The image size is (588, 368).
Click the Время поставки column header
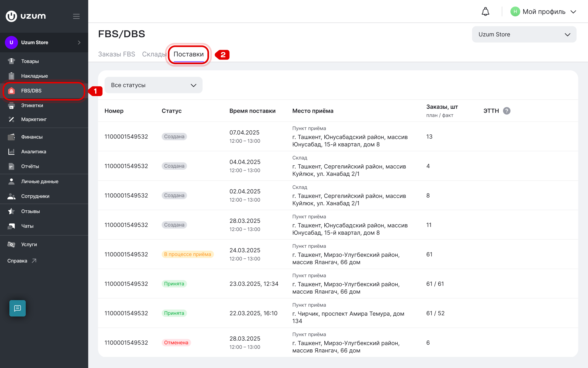[x=252, y=111]
